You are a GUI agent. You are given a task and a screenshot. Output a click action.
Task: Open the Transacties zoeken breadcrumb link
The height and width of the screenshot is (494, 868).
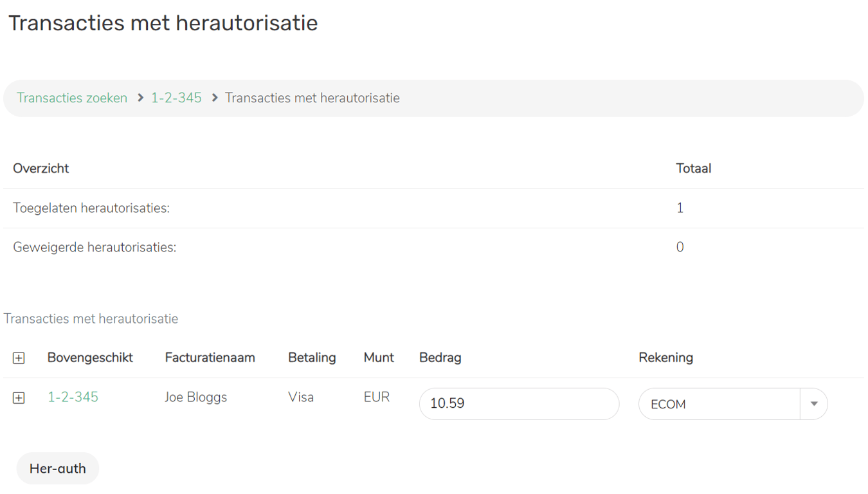(72, 98)
